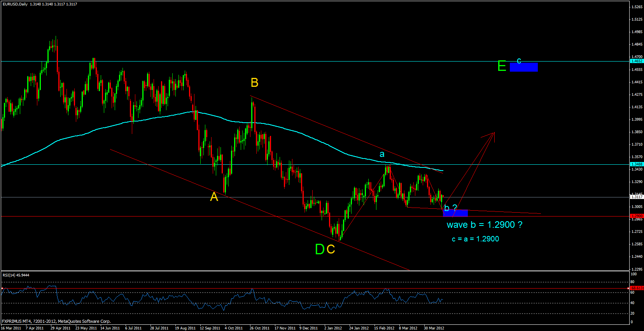The image size is (644, 331).
Task: Select "2 Jan 2012" on the time axis
Action: (333, 328)
